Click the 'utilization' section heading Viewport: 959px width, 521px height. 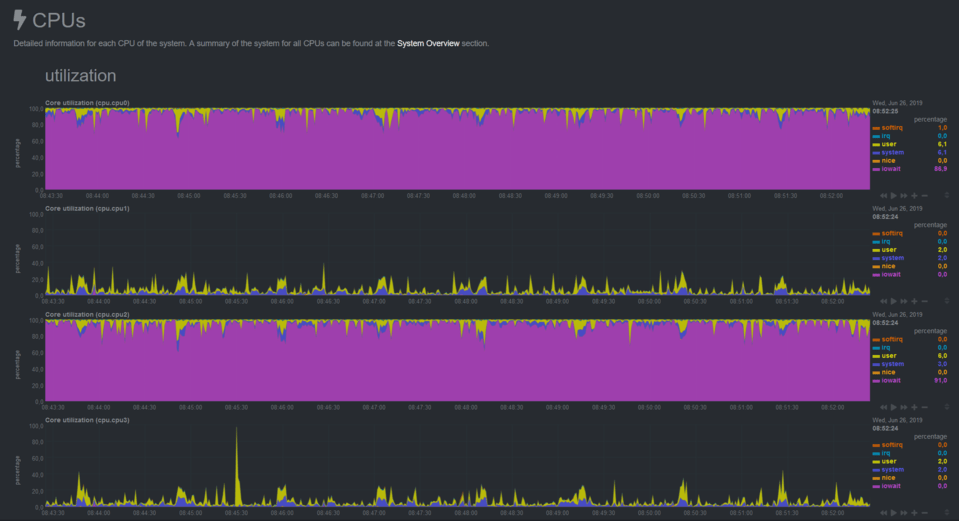tap(80, 76)
